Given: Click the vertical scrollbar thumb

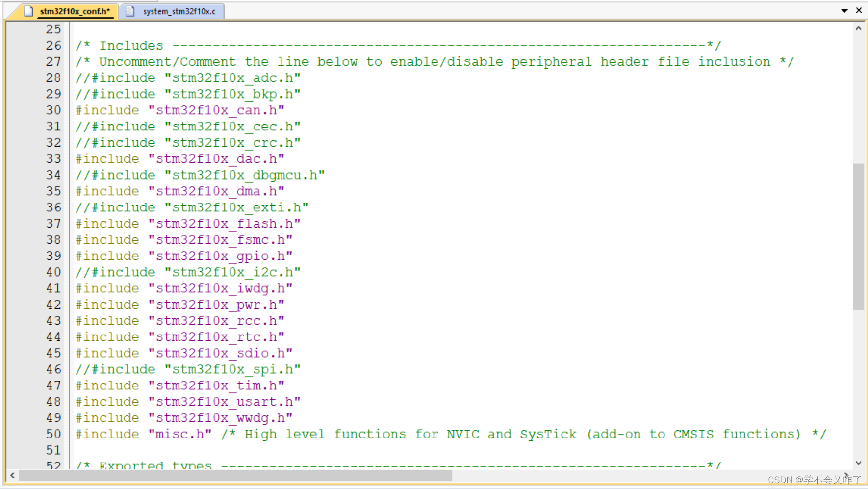Looking at the screenshot, I should pos(858,237).
